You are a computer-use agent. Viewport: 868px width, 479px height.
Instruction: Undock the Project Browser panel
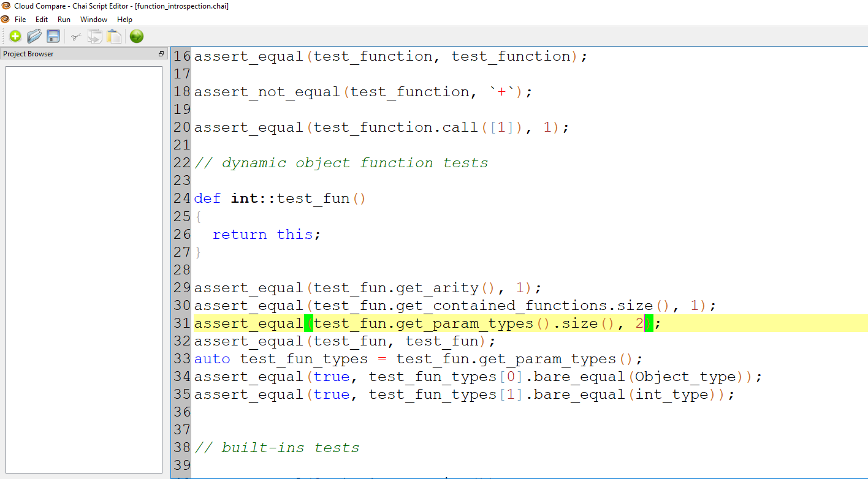(x=161, y=54)
